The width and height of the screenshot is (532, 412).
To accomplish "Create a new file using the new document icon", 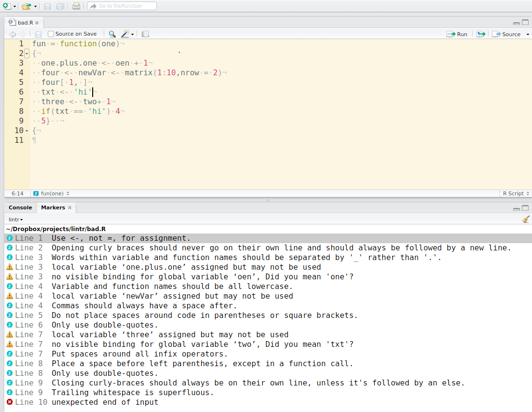I will (7, 6).
